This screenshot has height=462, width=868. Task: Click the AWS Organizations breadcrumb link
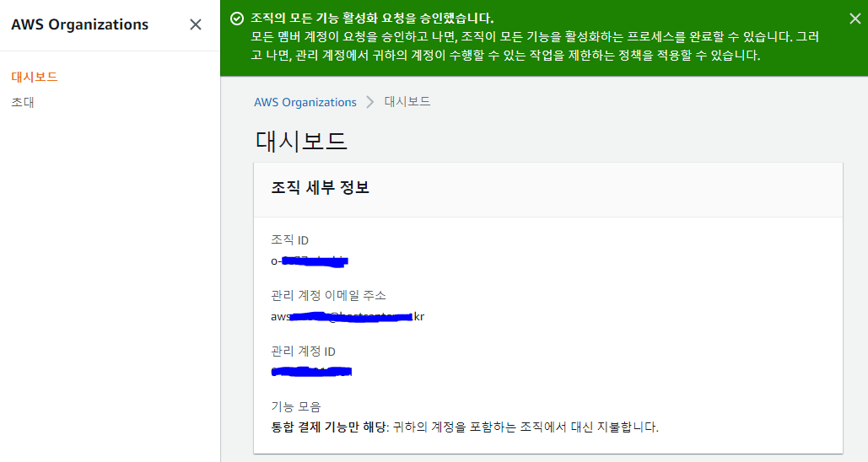point(305,102)
